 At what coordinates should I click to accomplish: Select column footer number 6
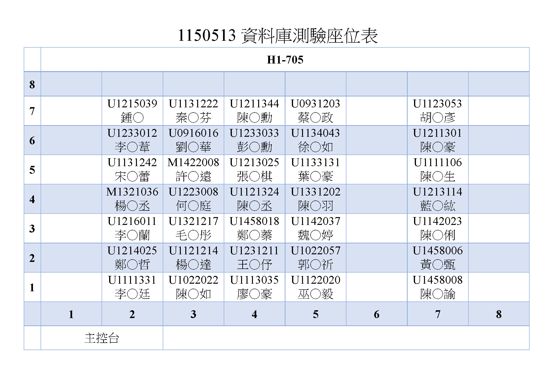377,314
